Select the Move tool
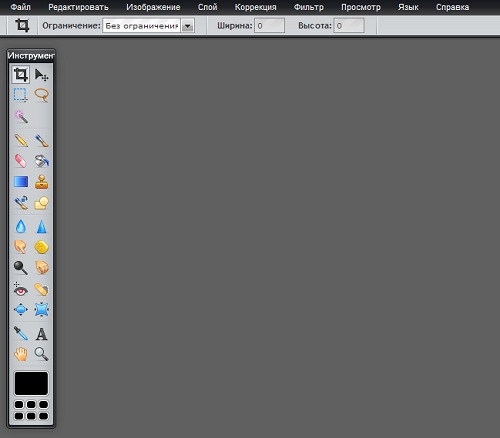The width and height of the screenshot is (500, 438). tap(41, 75)
